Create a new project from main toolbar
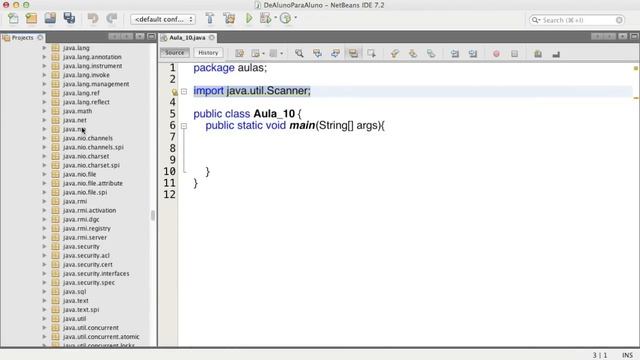This screenshot has width=640, height=360. pyautogui.click(x=31, y=18)
